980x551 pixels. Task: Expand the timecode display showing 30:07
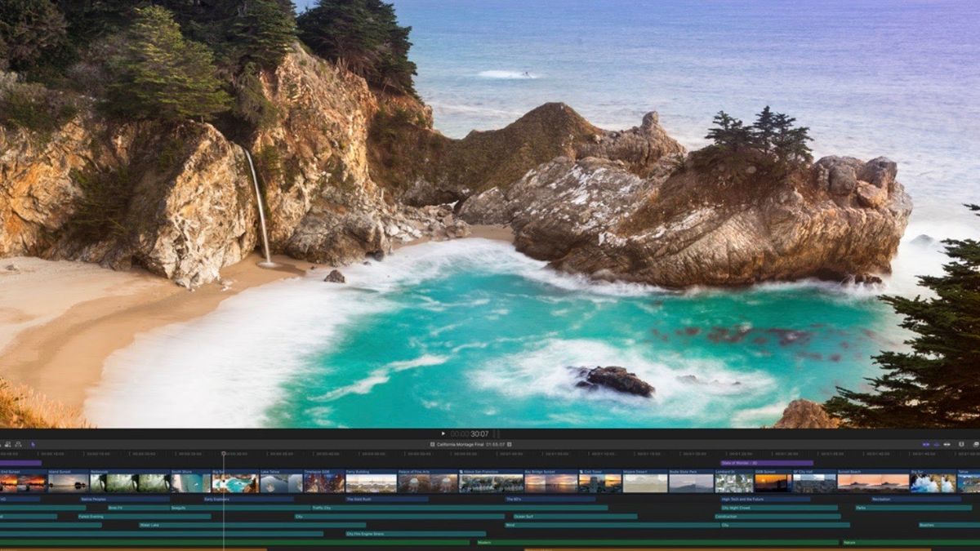(x=479, y=433)
